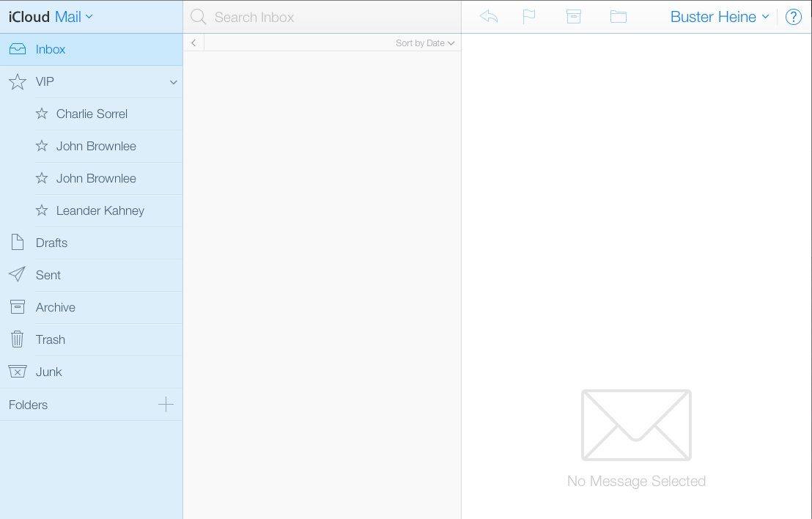Screen dimensions: 812x519
Task: Click the Trash bin icon
Action: 17,339
